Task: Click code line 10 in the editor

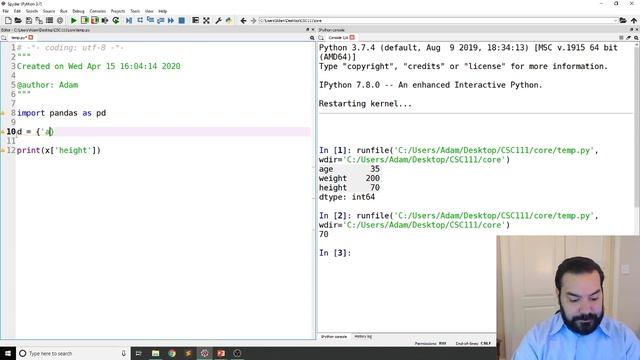Action: click(x=163, y=131)
